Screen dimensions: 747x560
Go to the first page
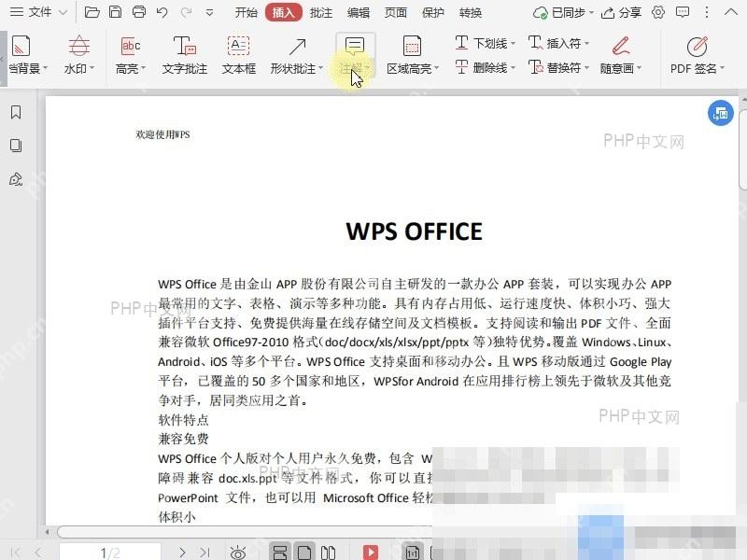(16, 553)
